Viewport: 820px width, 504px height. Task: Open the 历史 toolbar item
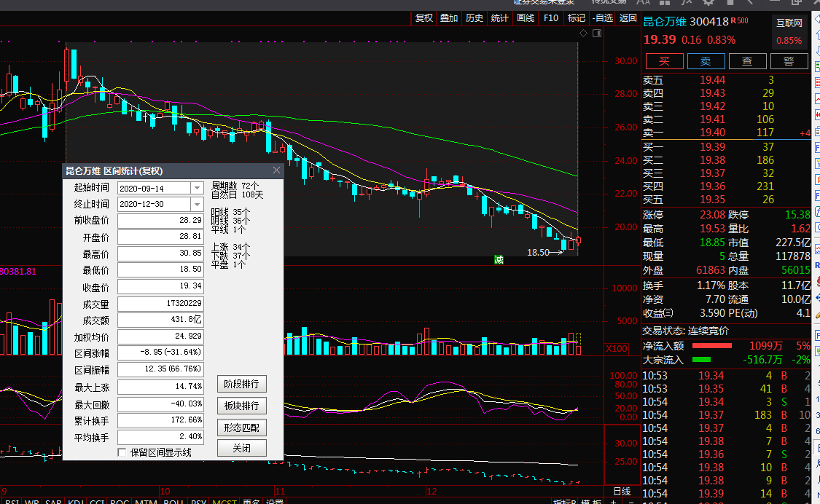click(475, 18)
